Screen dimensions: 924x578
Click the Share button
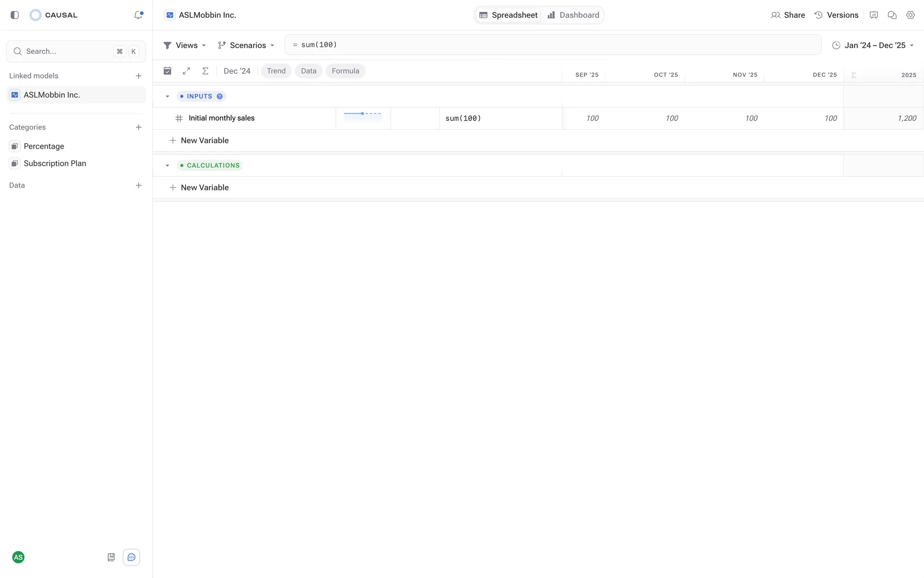point(788,15)
